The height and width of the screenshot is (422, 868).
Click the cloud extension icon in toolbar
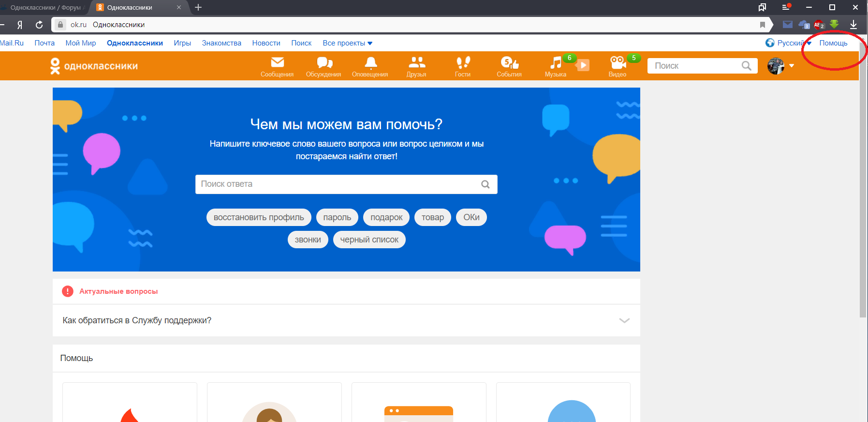click(804, 24)
